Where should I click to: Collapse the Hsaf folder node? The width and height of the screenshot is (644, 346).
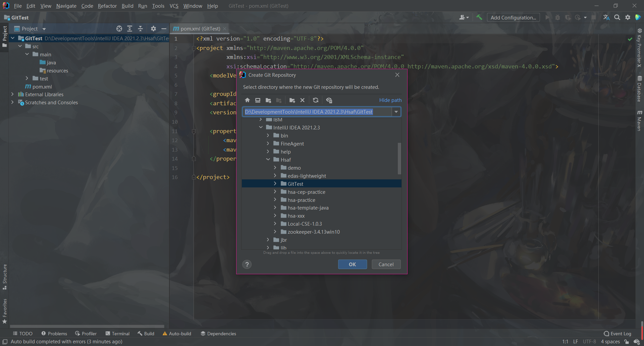click(x=268, y=160)
